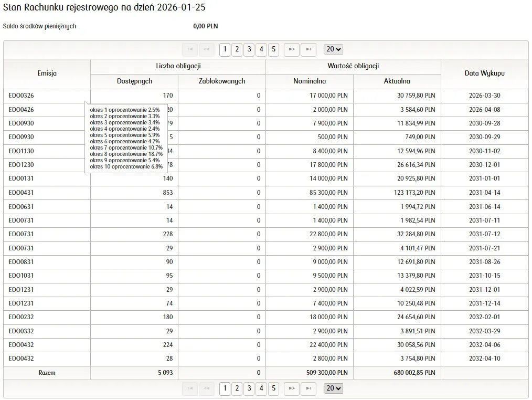532x400 pixels.
Task: Advance to the next page using the bottom paginator arrow
Action: pyautogui.click(x=292, y=388)
